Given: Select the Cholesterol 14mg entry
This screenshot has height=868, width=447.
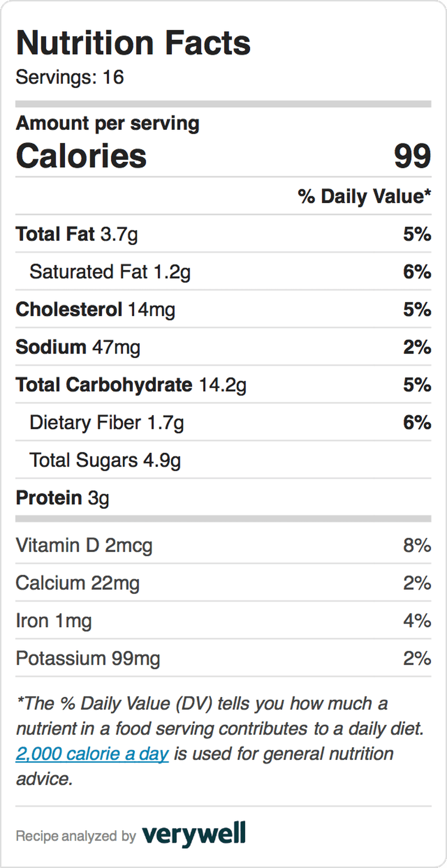Looking at the screenshot, I should 223,309.
